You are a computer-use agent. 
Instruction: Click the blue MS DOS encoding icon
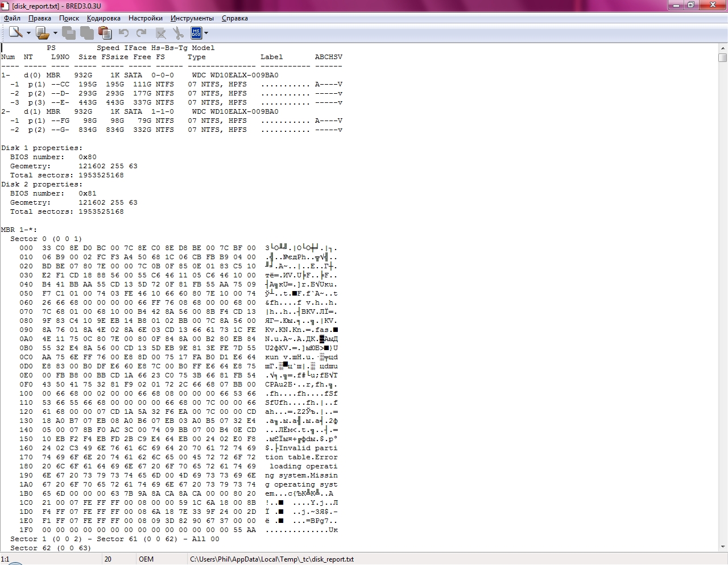point(196,33)
